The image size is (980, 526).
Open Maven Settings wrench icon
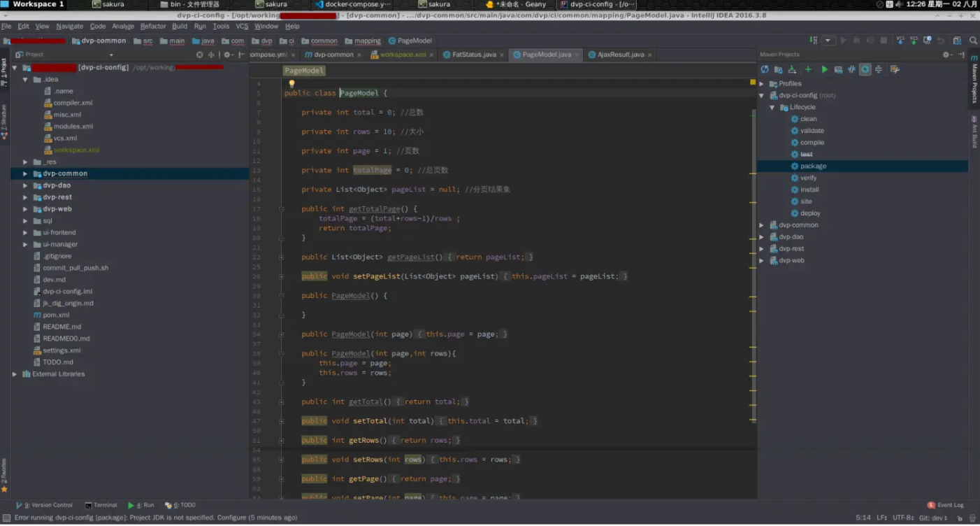pos(894,69)
